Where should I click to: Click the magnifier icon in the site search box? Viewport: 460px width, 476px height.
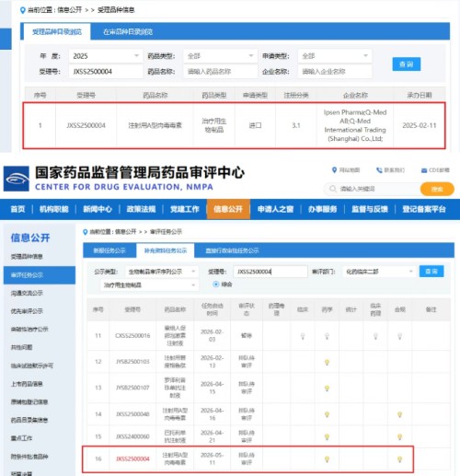333,189
